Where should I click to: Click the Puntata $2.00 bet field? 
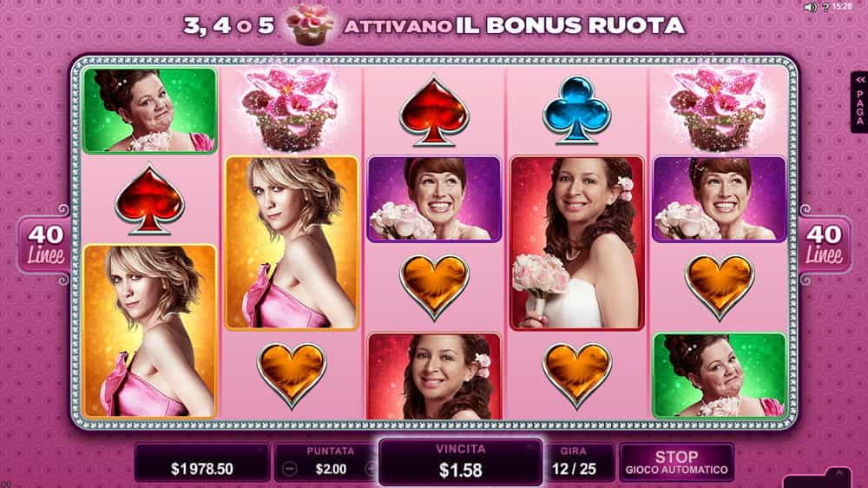[x=331, y=462]
